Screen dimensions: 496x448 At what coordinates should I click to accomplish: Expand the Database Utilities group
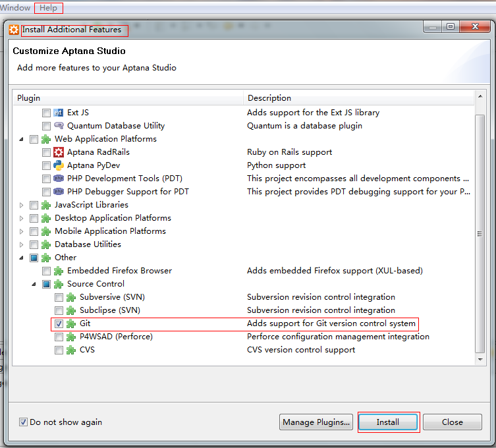point(21,244)
